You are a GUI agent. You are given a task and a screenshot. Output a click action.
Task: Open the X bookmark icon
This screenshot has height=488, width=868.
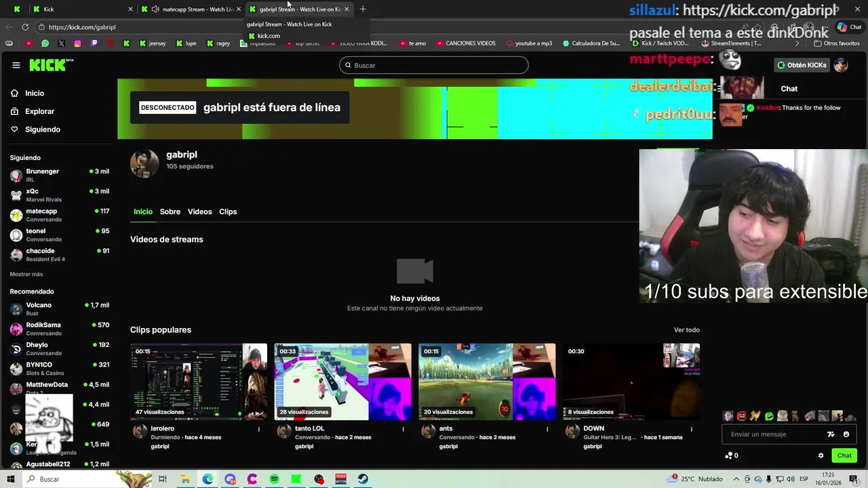pos(61,43)
